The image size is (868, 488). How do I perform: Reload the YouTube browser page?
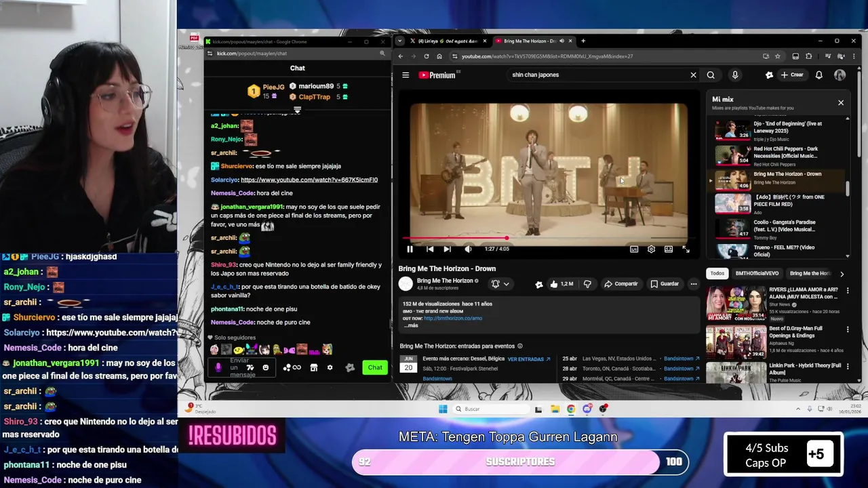(x=426, y=56)
